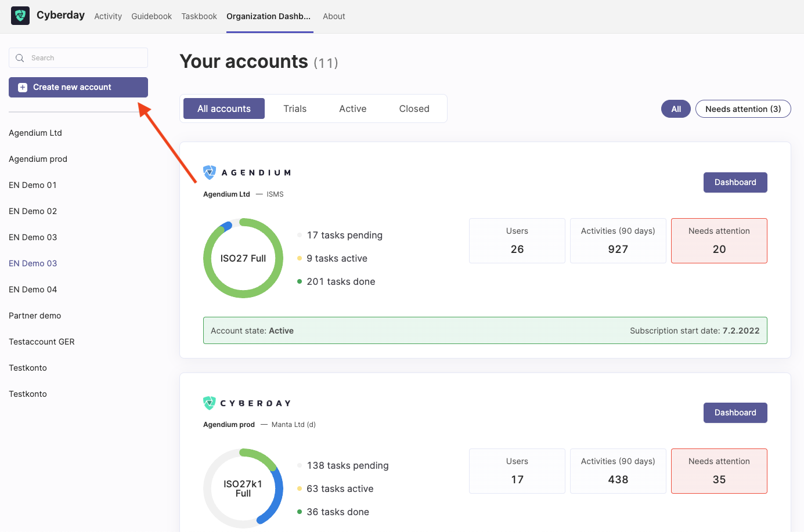Click the Search input field
Viewport: 804px width, 532px height.
(78, 58)
